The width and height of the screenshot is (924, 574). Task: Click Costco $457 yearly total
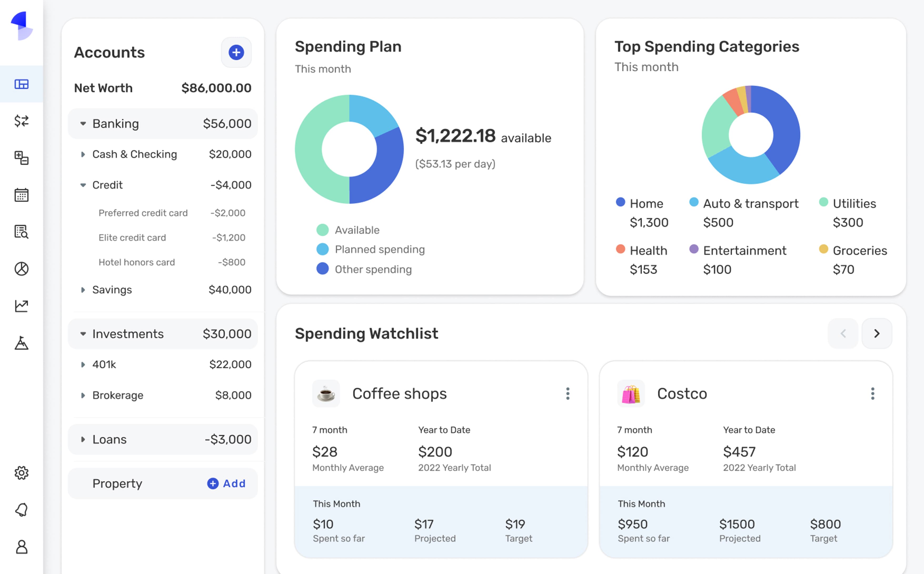tap(739, 452)
